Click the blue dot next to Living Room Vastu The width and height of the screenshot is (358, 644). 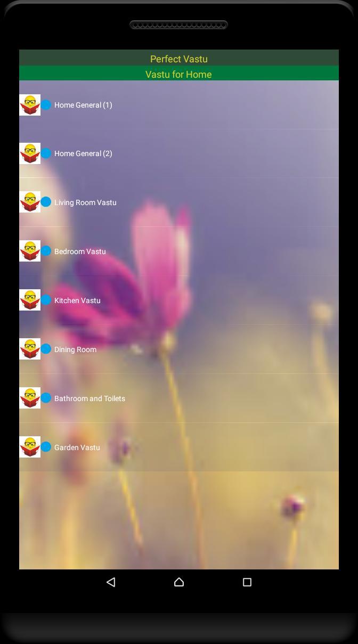(46, 202)
